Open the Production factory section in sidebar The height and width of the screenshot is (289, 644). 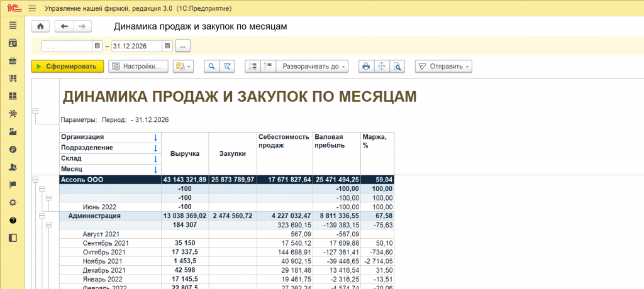tap(13, 132)
